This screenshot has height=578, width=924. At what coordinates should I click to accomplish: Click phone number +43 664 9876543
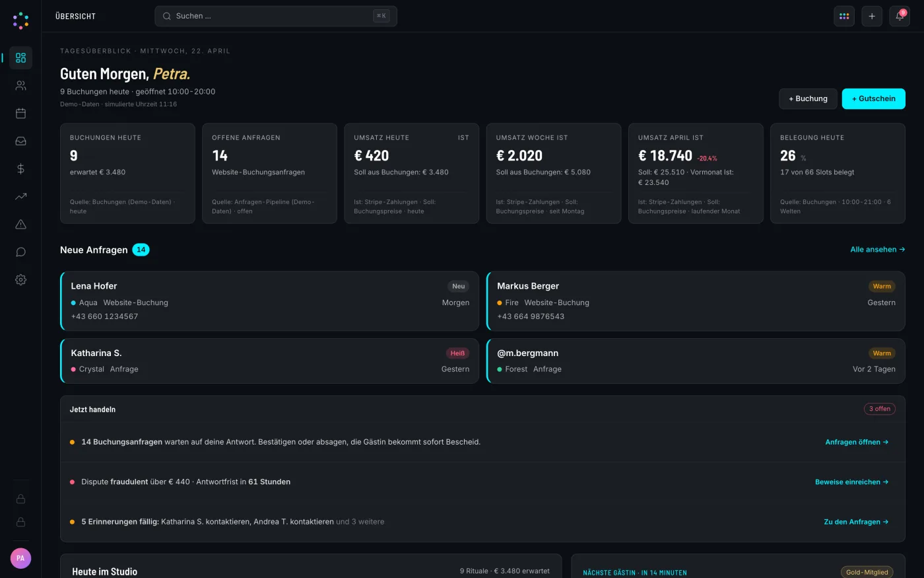[x=531, y=316]
